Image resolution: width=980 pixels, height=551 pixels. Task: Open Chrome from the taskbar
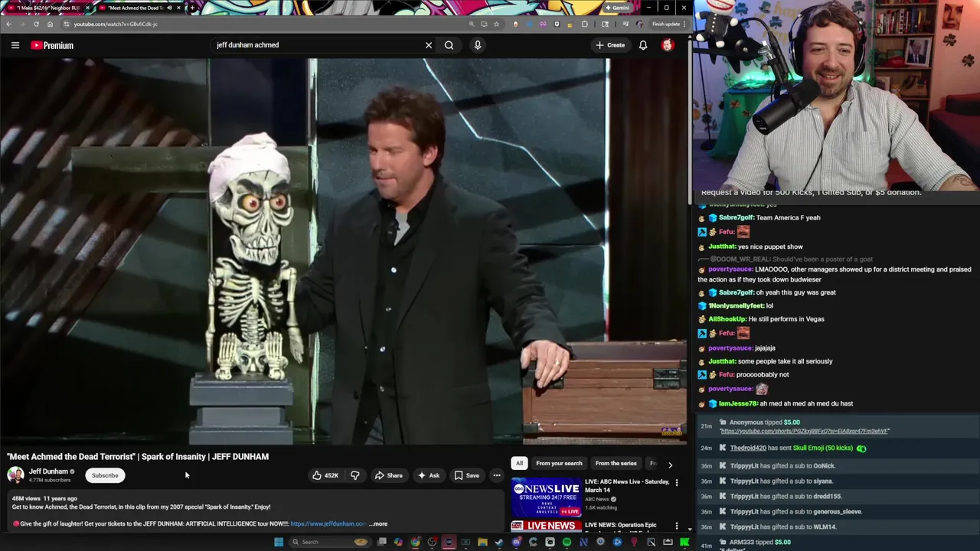coord(415,542)
